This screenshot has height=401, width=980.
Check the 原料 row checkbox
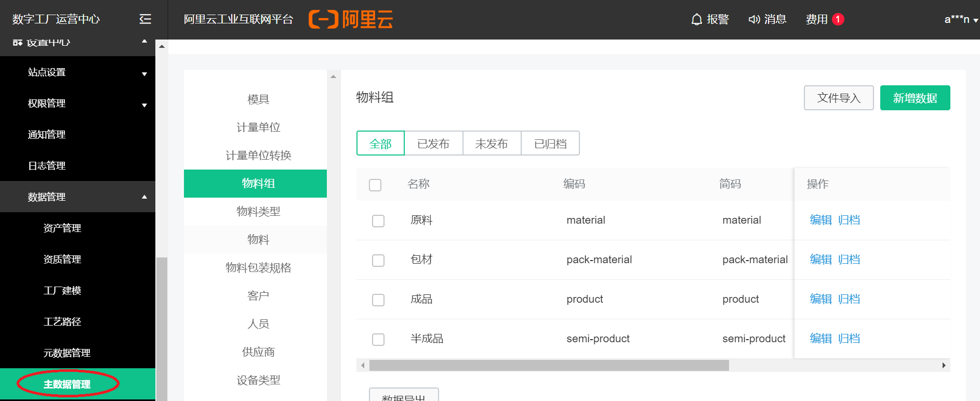378,221
